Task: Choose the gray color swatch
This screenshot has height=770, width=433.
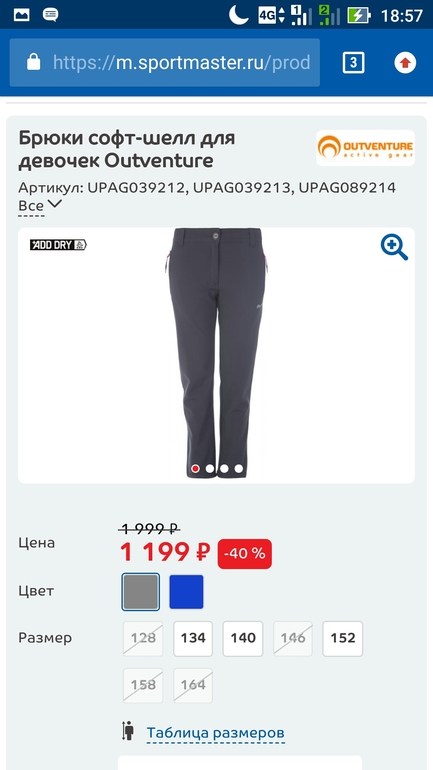Action: (x=141, y=592)
